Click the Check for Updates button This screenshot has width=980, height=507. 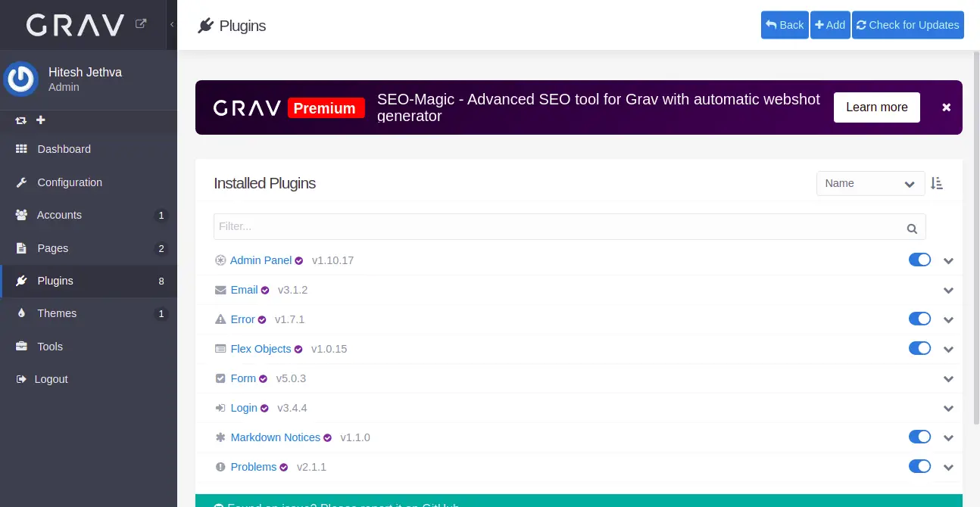tap(907, 25)
